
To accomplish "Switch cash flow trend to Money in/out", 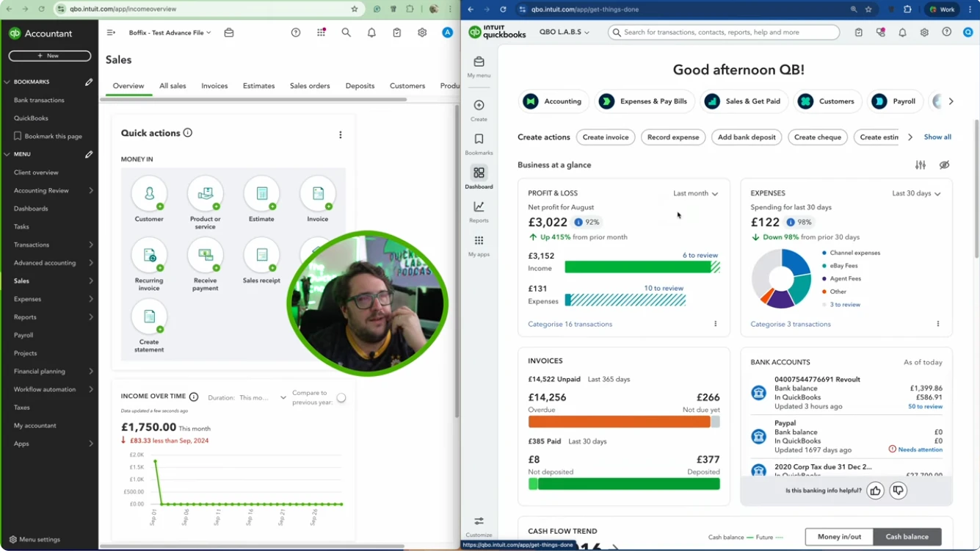I will (x=838, y=536).
